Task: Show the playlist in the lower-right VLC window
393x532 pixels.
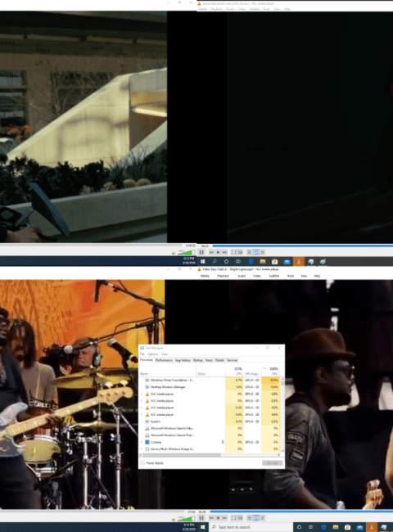Action: [x=250, y=518]
